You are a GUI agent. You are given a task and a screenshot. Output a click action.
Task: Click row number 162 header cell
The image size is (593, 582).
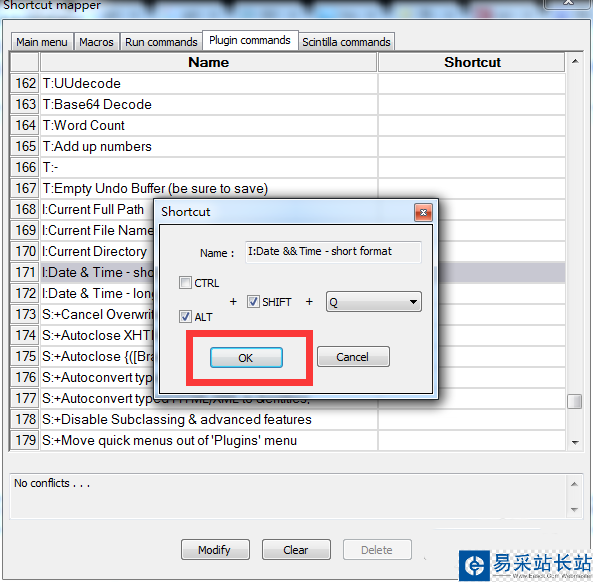25,83
